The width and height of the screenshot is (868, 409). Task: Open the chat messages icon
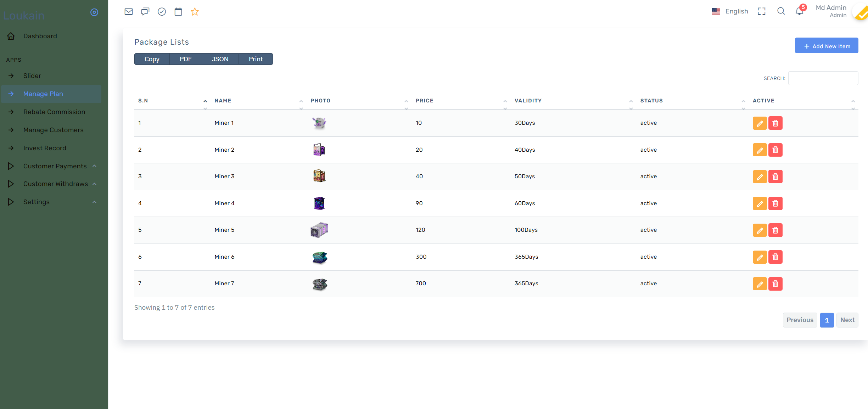pyautogui.click(x=145, y=12)
